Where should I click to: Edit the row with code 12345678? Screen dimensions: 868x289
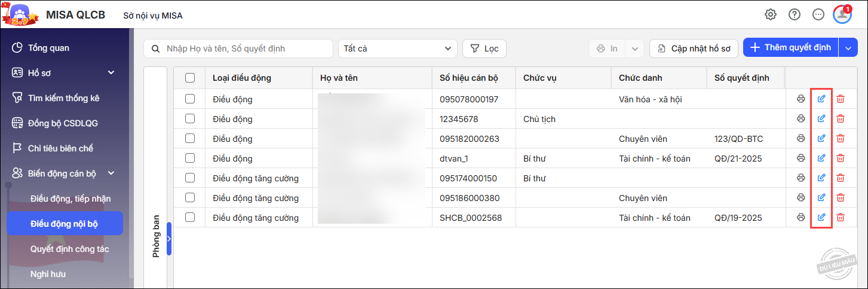[821, 119]
